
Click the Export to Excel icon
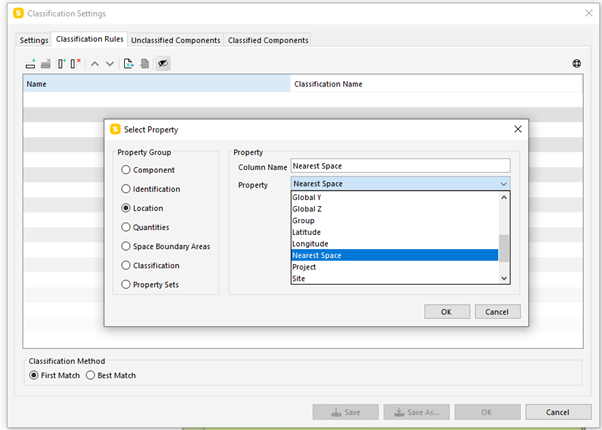point(129,64)
